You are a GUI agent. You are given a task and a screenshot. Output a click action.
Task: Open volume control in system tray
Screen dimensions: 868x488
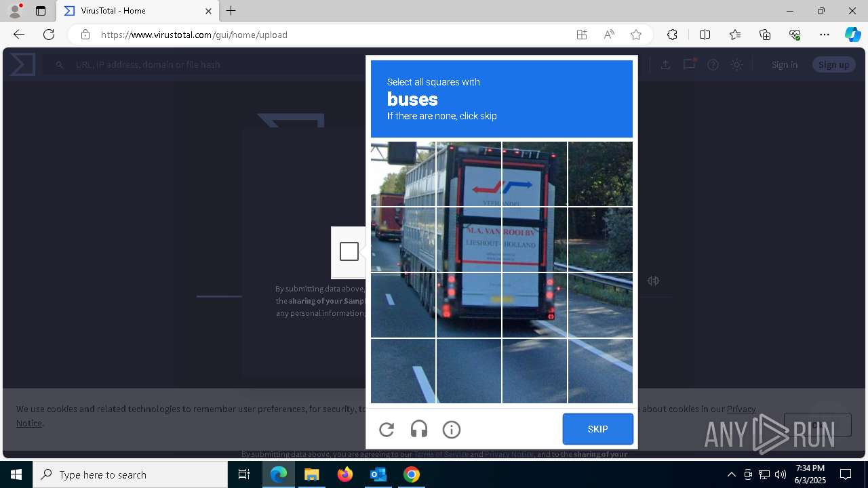tap(781, 474)
